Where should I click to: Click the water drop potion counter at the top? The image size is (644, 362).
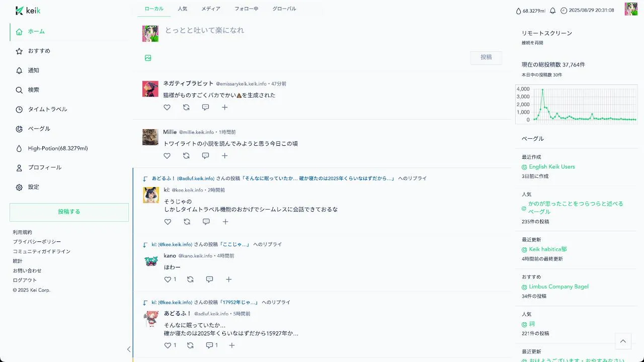click(531, 11)
